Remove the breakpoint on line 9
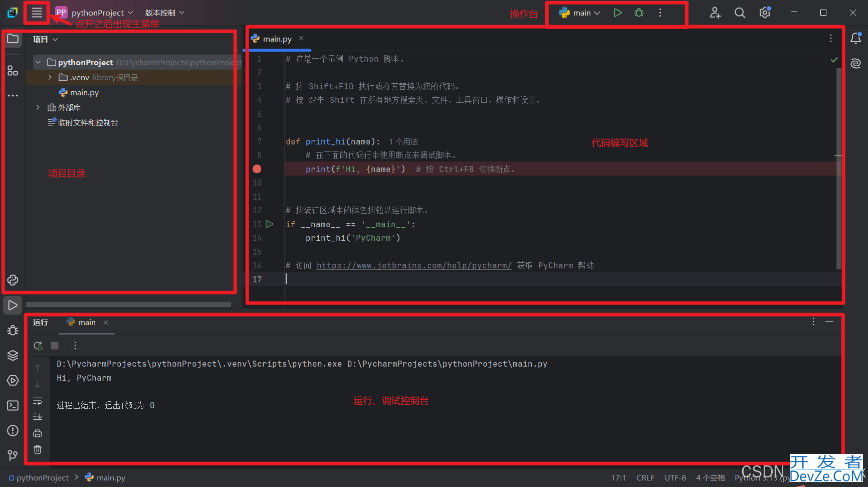Viewport: 868px width, 487px height. tap(257, 169)
